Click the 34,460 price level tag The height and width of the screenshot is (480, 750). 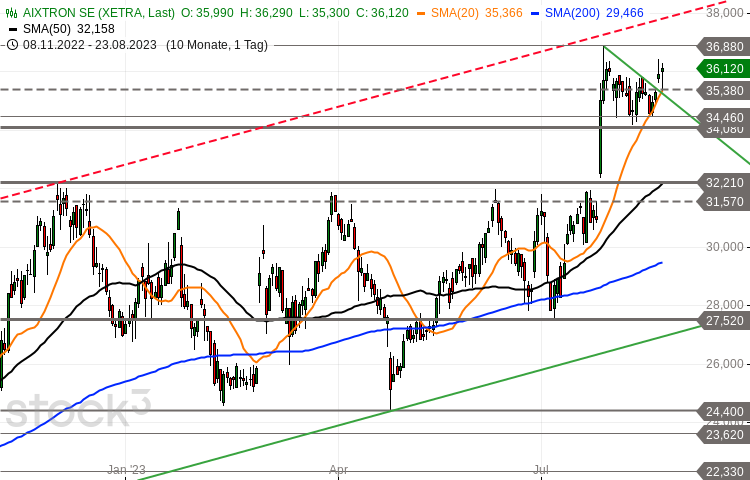723,117
